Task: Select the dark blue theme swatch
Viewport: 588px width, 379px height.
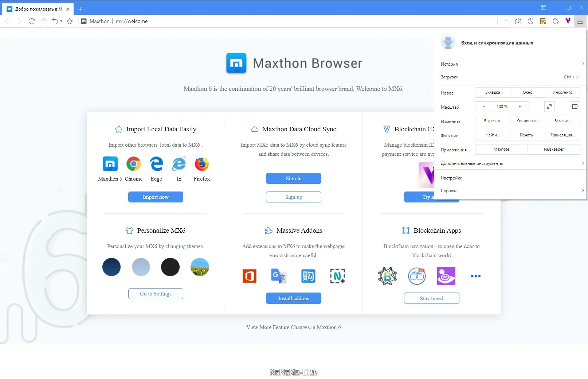Action: click(111, 267)
